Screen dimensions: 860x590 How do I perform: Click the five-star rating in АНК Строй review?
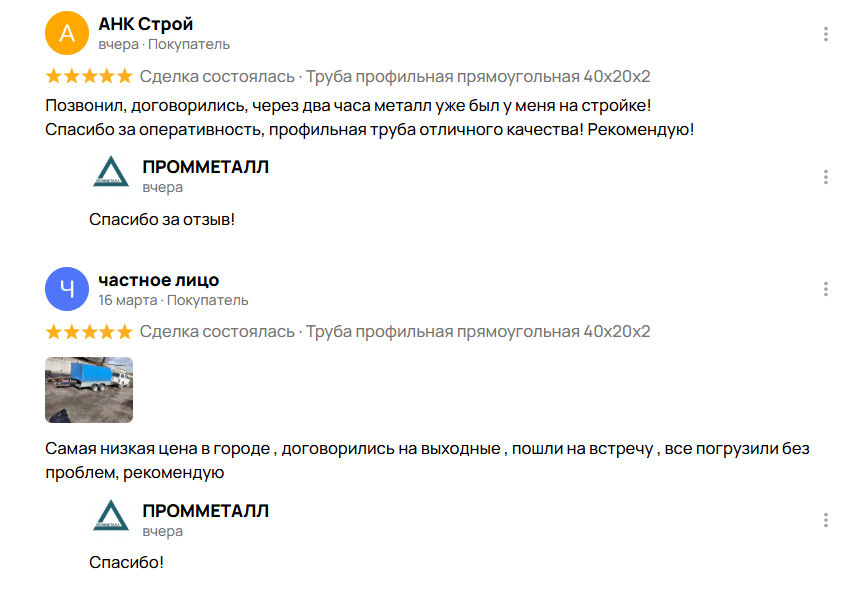coord(89,76)
